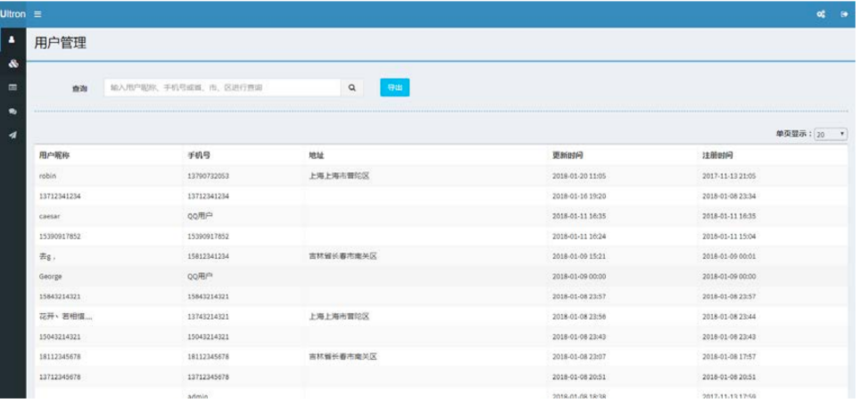Click QQ用户 in the George row
The height and width of the screenshot is (399, 860).
(x=200, y=277)
